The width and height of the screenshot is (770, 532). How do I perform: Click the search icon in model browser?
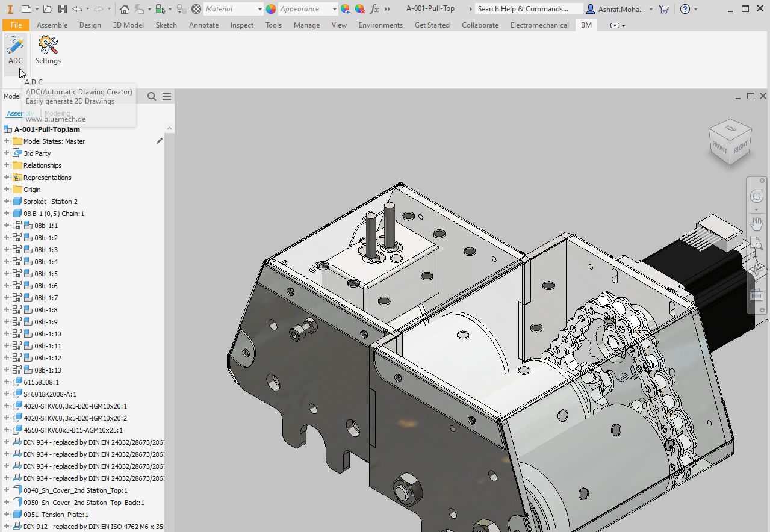[152, 97]
